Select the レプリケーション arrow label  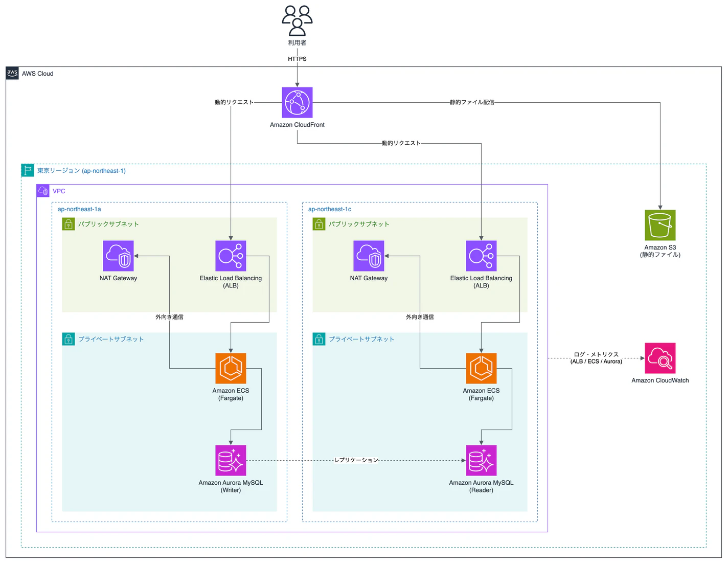click(x=356, y=460)
